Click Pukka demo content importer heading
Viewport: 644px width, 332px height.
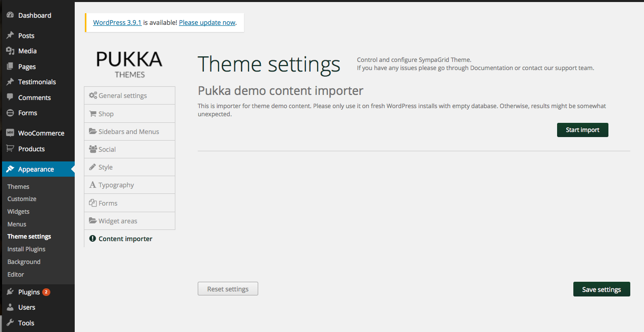tap(281, 91)
